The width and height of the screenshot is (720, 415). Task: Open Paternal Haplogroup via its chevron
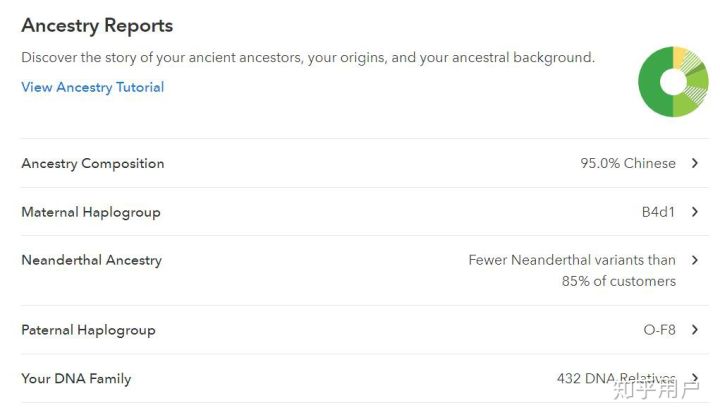point(695,330)
